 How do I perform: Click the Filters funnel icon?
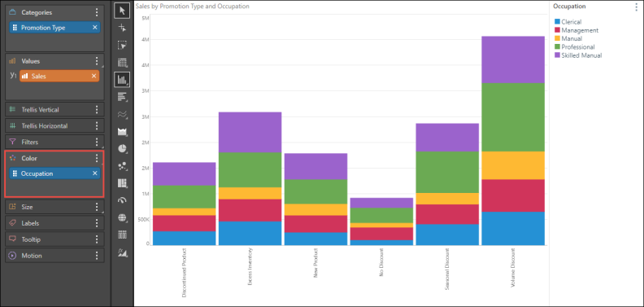13,142
